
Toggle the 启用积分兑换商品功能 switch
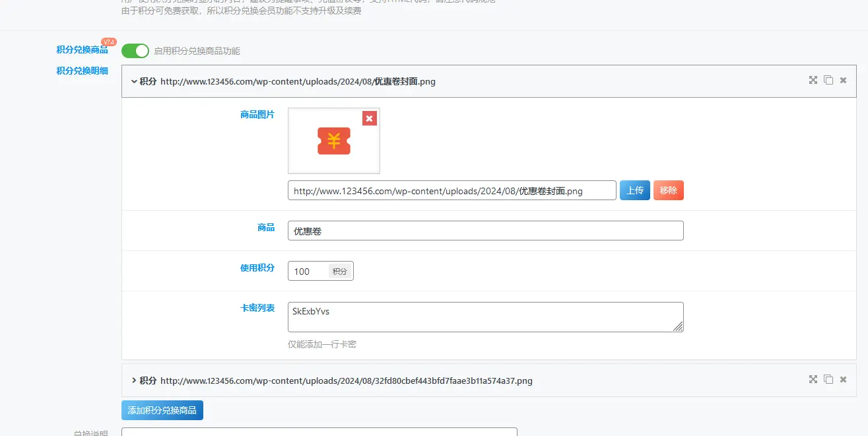point(135,51)
